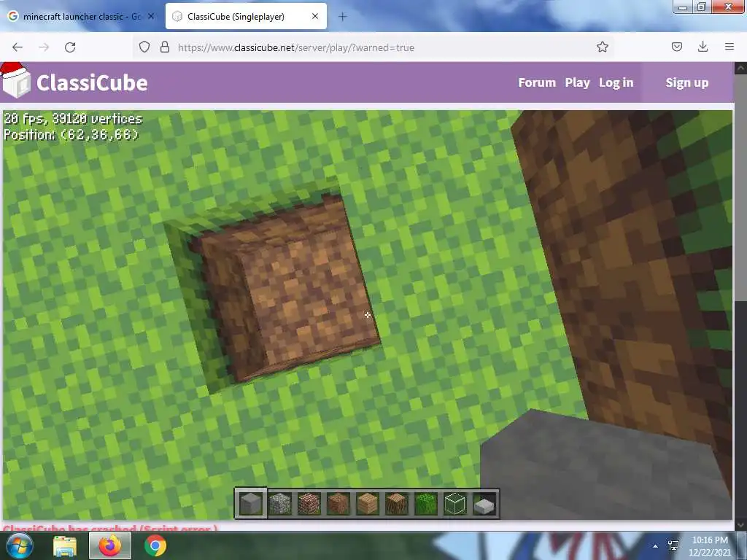Open tracking protection shield info
747x560 pixels.
tap(144, 47)
